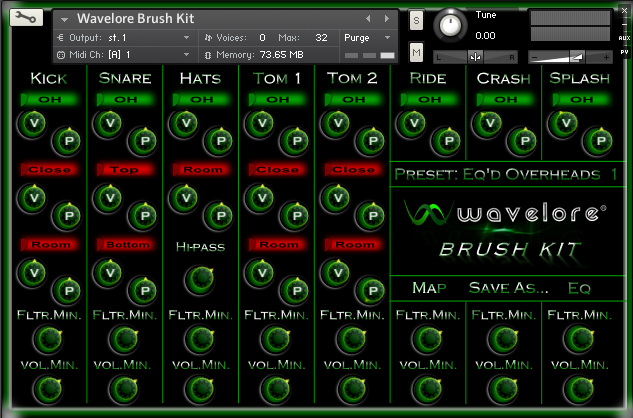Viewport: 633px width, 418px height.
Task: Click the Snare Top pan P knob
Action: (x=143, y=214)
